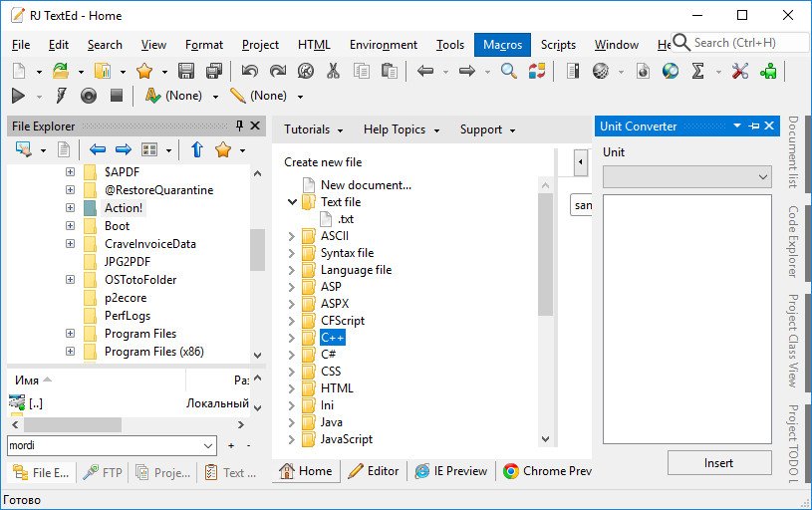Click the file list horizontal scrollbar thumb
The height and width of the screenshot is (510, 812).
pos(73,425)
